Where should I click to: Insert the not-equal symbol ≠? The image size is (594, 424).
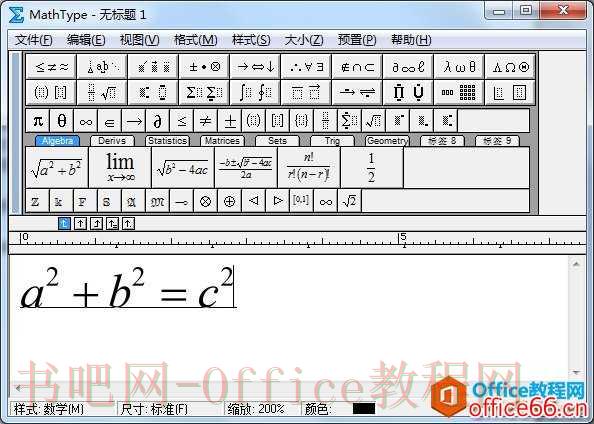tap(206, 121)
